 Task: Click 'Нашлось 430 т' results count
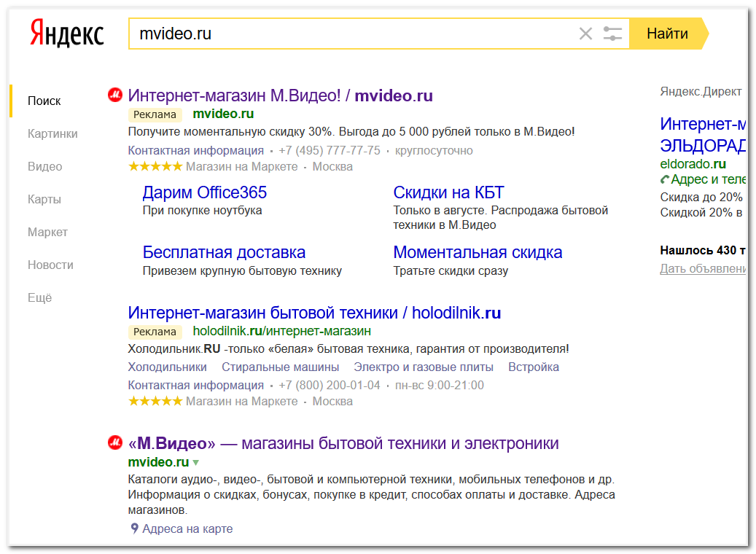[x=703, y=250]
